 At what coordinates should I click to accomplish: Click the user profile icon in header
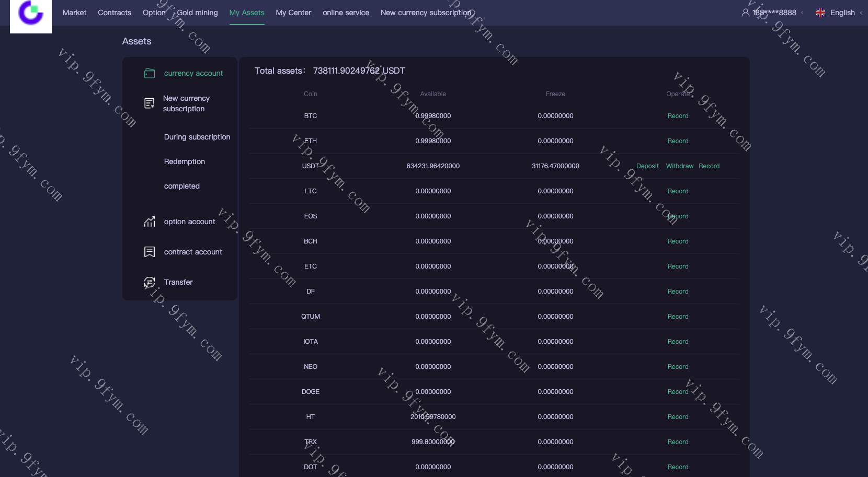point(745,13)
